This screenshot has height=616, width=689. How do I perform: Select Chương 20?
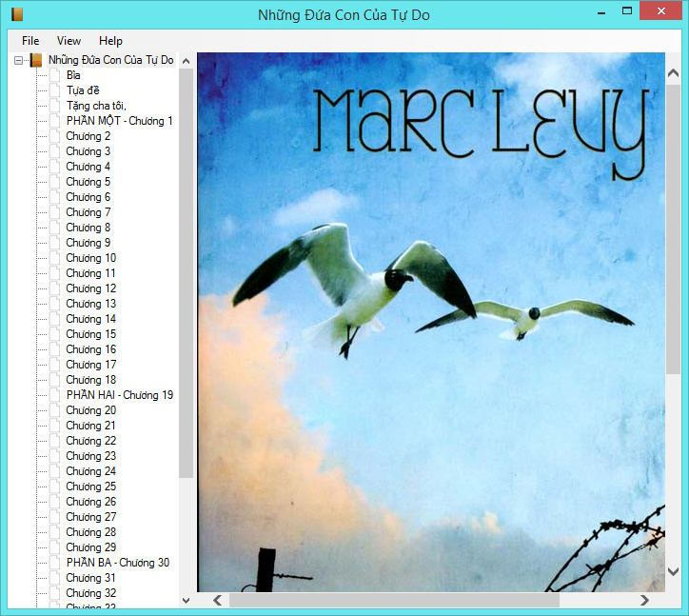click(91, 410)
